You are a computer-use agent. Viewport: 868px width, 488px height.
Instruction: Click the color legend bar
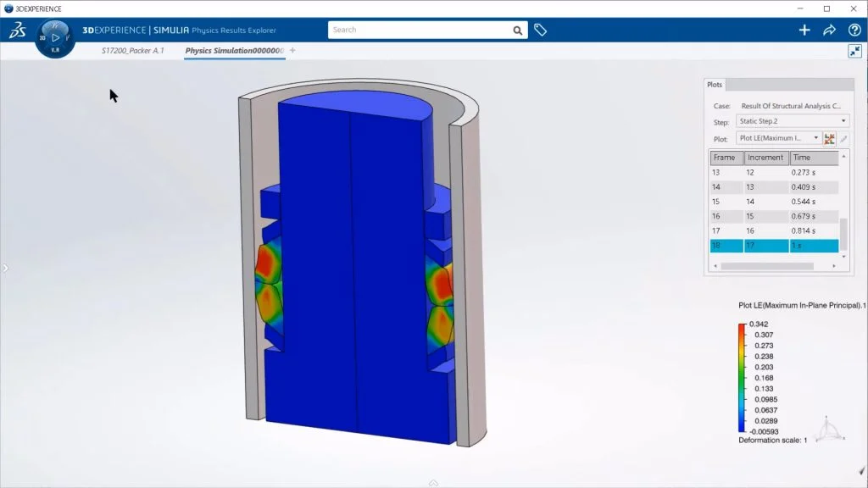[x=742, y=378]
